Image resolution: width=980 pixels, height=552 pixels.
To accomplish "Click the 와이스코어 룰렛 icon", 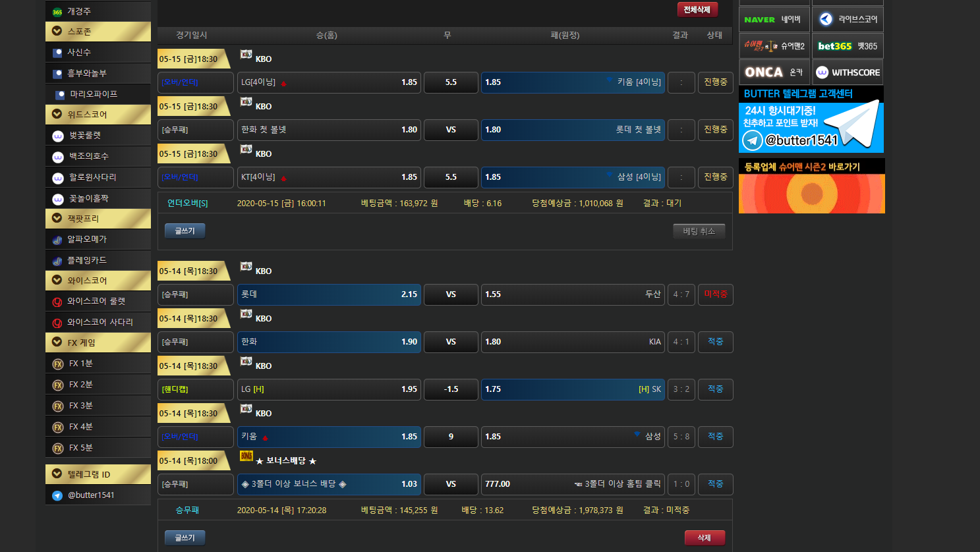I will [x=57, y=302].
